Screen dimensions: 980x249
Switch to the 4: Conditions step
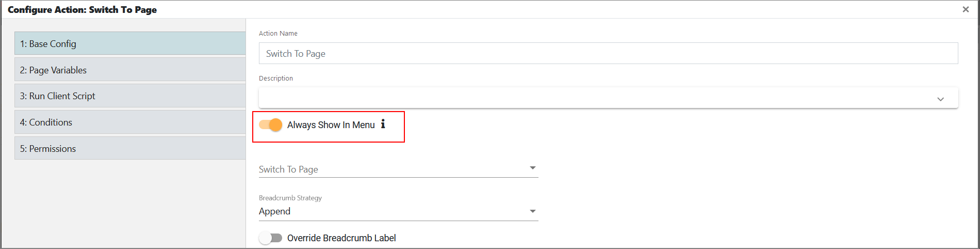tap(130, 122)
